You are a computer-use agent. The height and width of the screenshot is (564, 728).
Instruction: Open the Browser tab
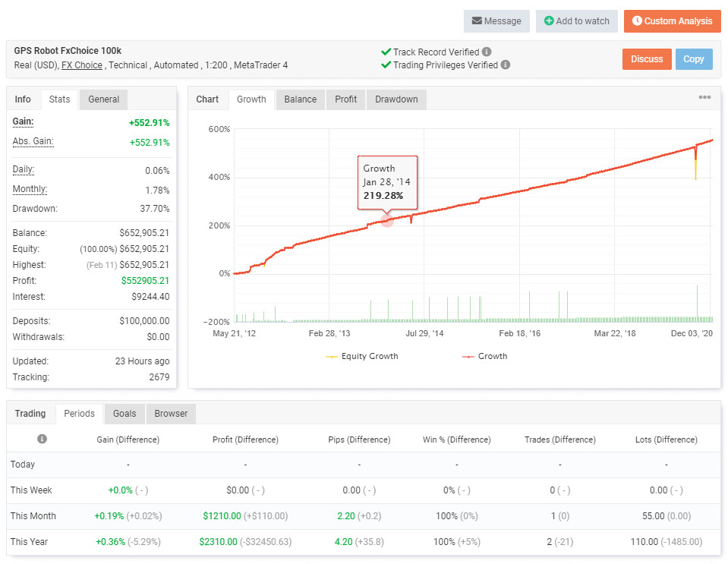[x=171, y=414]
